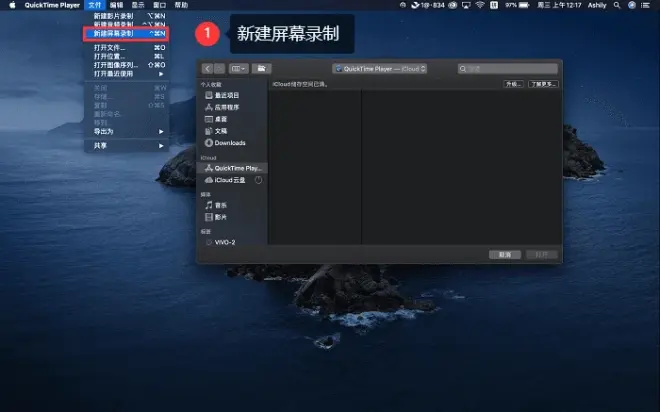Expand the 打开最近使用 submenu
Viewport: 660px width, 412px height.
(x=126, y=74)
